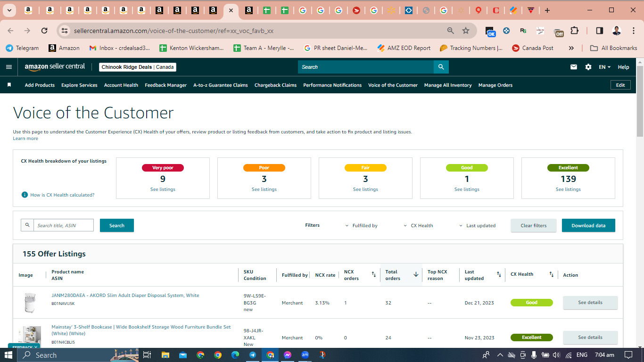Open the tab search chevron in Chrome

(x=9, y=10)
